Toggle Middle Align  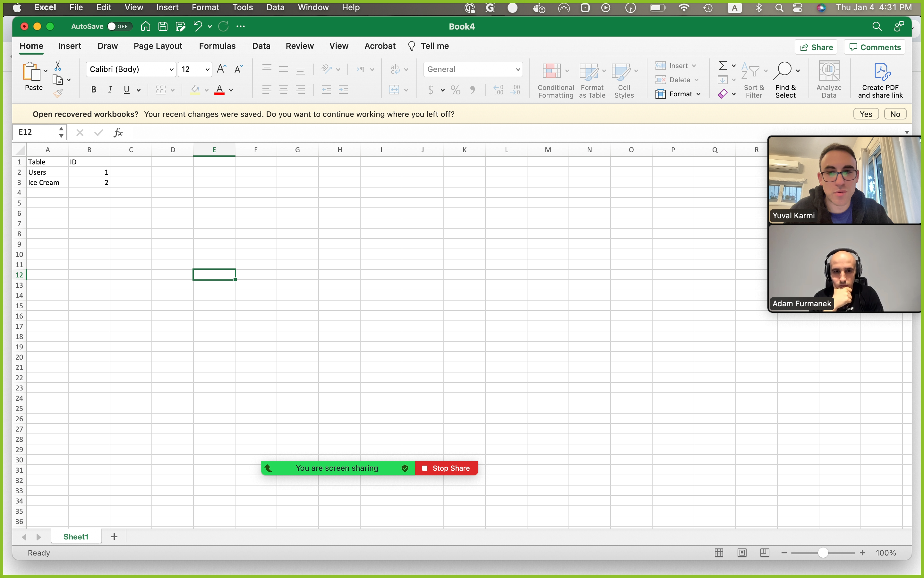click(284, 69)
